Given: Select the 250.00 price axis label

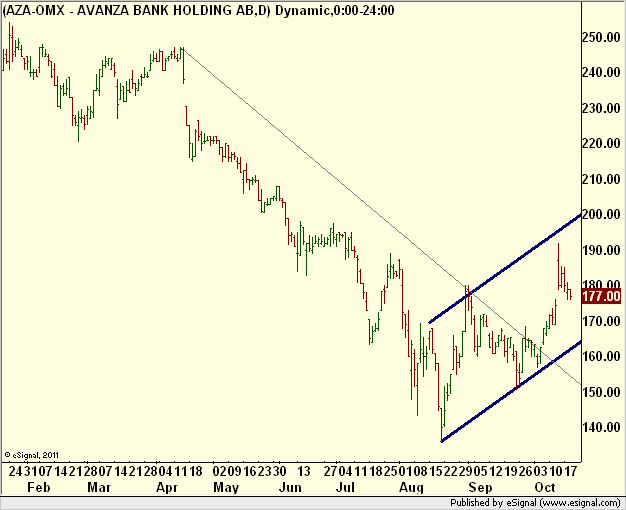Looking at the screenshot, I should pyautogui.click(x=601, y=38).
